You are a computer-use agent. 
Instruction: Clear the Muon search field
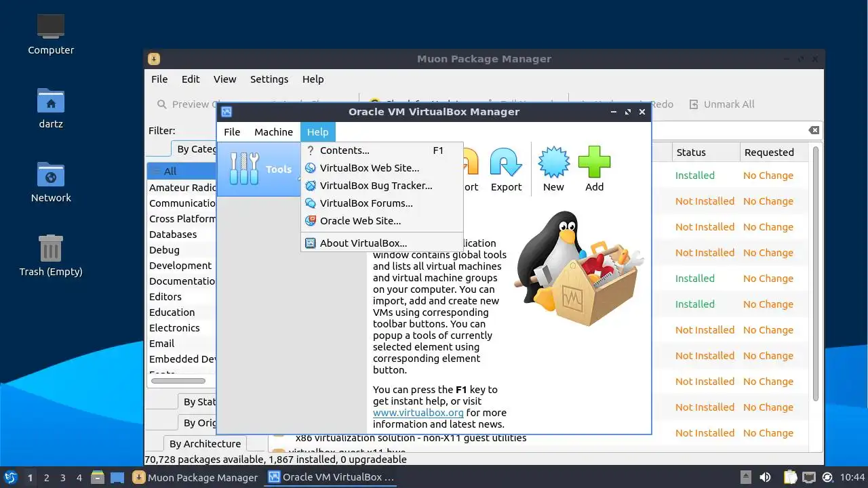pos(814,130)
